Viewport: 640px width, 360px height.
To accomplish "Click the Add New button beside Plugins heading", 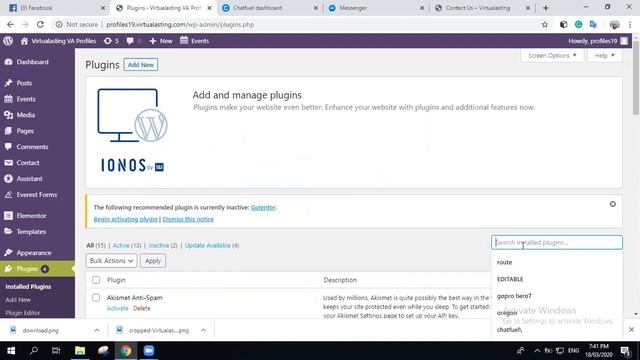I will point(141,64).
